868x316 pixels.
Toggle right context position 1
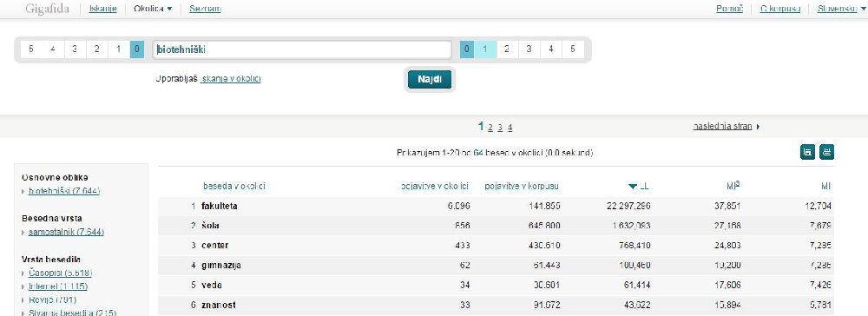click(485, 49)
